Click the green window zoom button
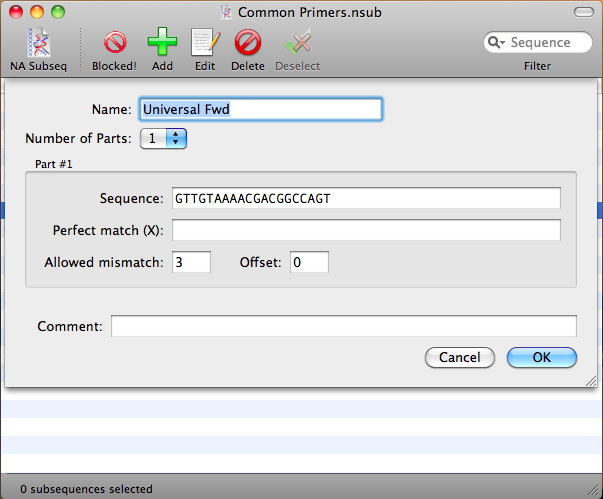The width and height of the screenshot is (603, 499). tap(58, 13)
